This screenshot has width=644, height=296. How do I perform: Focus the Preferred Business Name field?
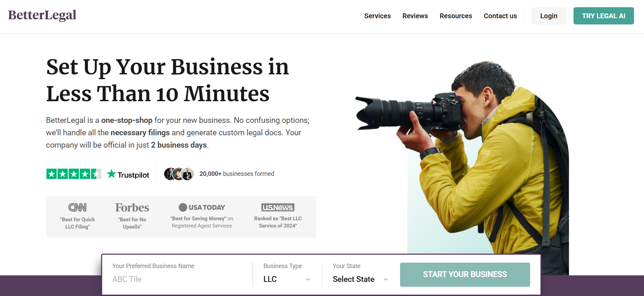[x=179, y=279]
